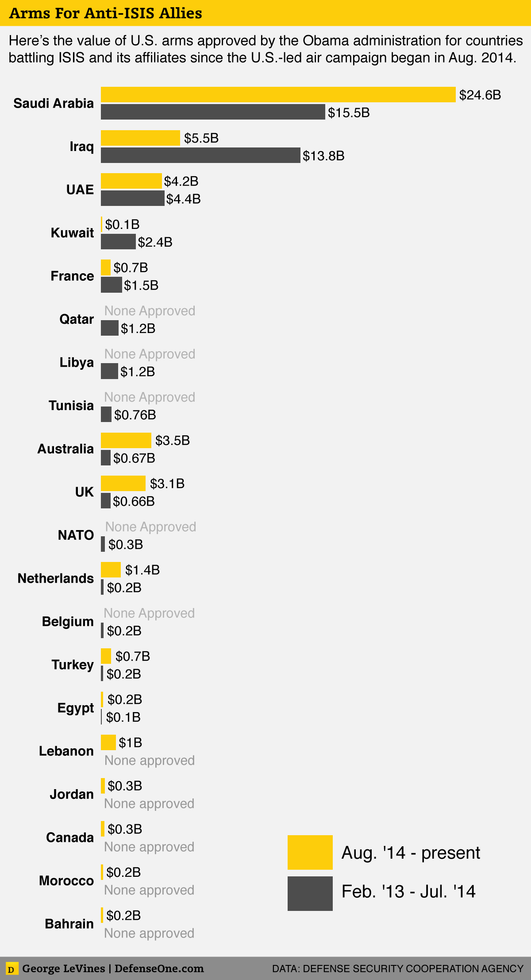The width and height of the screenshot is (531, 980).
Task: Click the Bahrain country label
Action: coord(69,924)
